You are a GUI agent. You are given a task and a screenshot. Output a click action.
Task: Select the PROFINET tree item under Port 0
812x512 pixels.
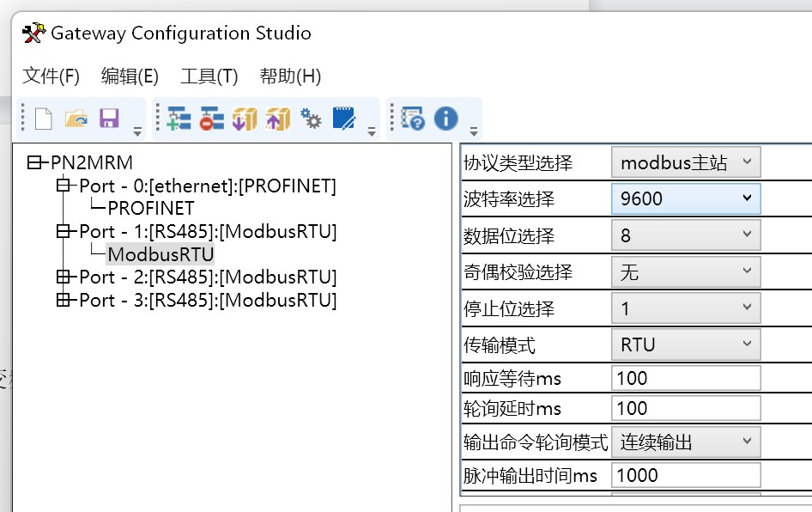(x=151, y=209)
